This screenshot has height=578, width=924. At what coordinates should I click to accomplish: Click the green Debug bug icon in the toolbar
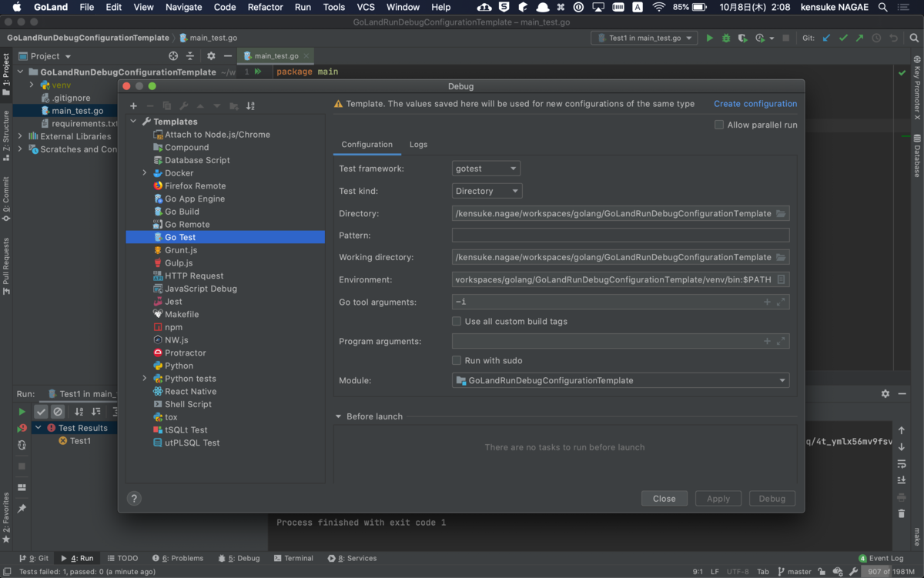click(726, 38)
